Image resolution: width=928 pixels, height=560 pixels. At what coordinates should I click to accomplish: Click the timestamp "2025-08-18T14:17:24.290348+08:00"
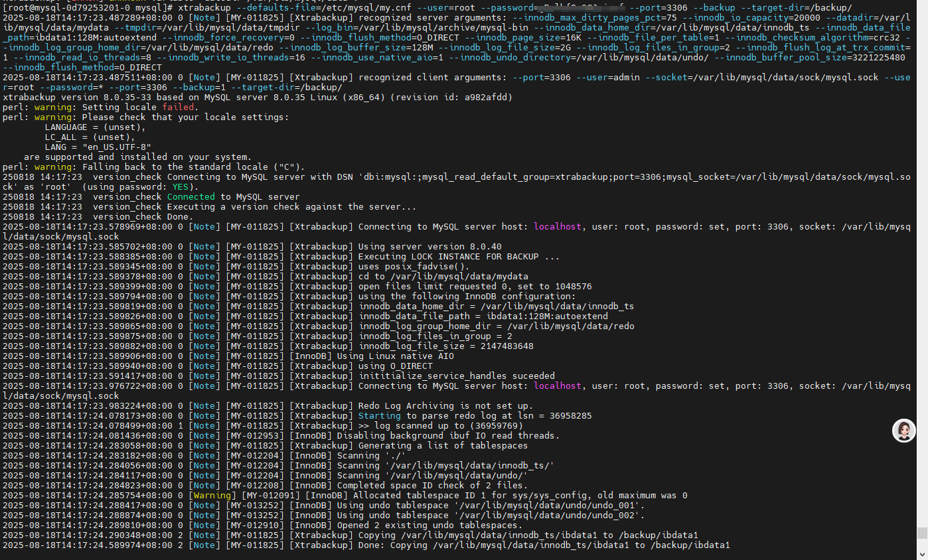tap(88, 535)
